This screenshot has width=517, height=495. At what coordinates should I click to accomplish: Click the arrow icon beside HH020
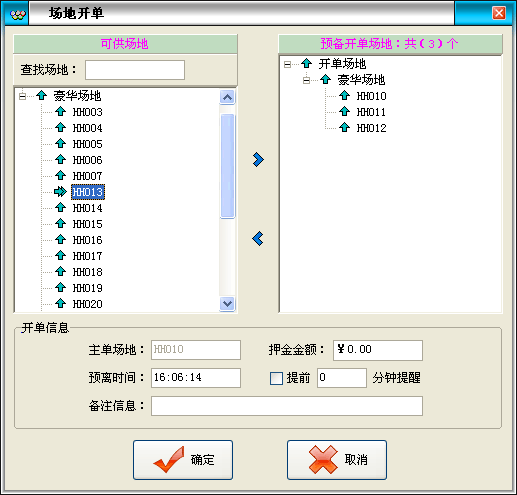click(60, 303)
